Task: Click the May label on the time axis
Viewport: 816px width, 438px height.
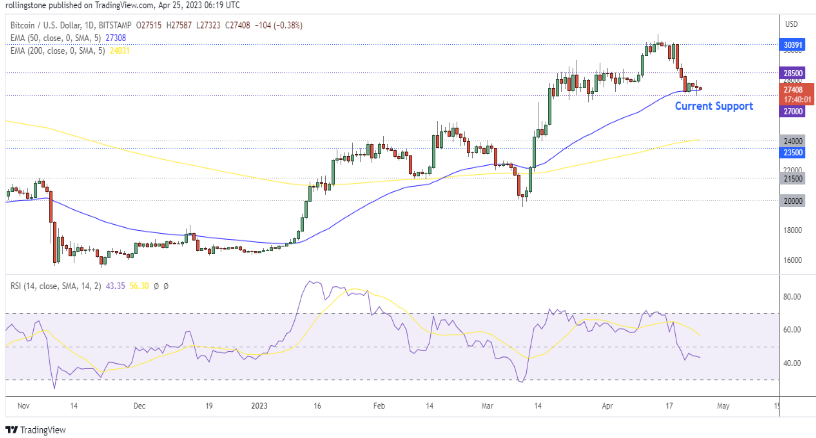Action: (723, 406)
